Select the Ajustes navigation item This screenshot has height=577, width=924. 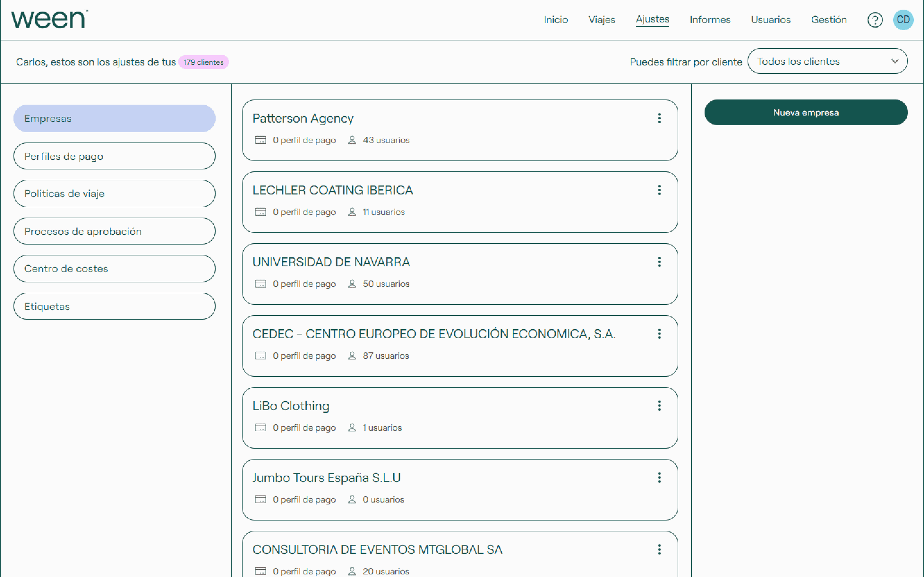(x=652, y=20)
